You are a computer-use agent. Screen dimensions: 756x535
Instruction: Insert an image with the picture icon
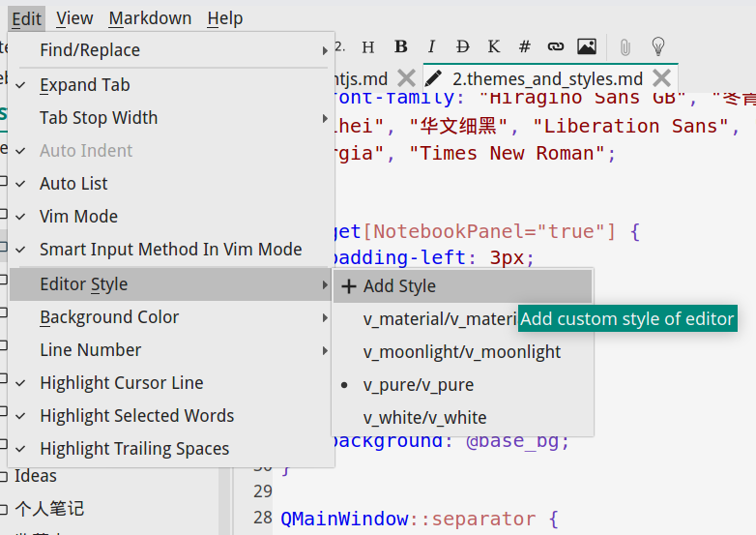tap(587, 46)
